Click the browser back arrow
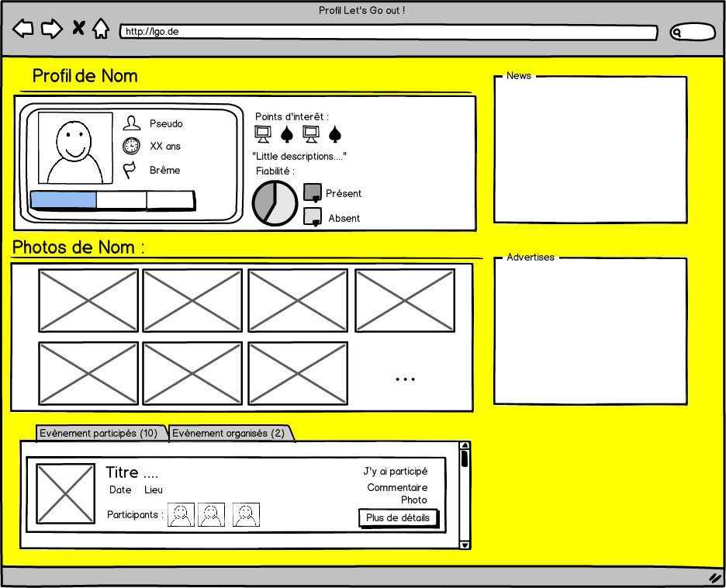 click(x=23, y=29)
